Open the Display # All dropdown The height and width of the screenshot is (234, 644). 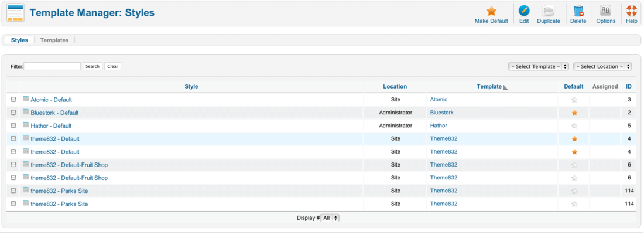[330, 218]
